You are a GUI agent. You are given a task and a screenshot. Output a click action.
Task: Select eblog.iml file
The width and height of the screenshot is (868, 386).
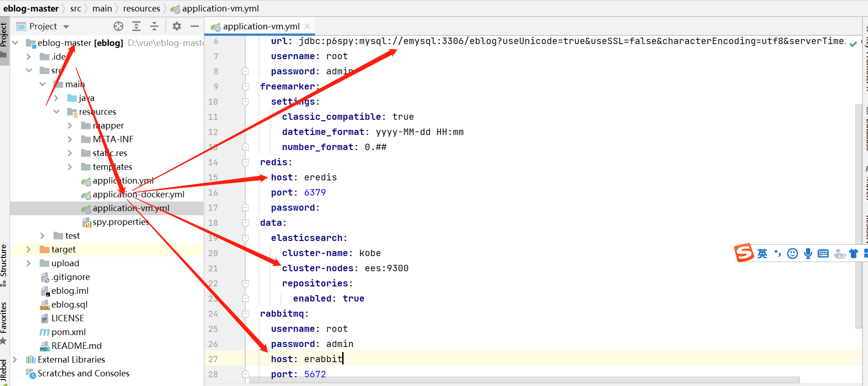pyautogui.click(x=70, y=291)
